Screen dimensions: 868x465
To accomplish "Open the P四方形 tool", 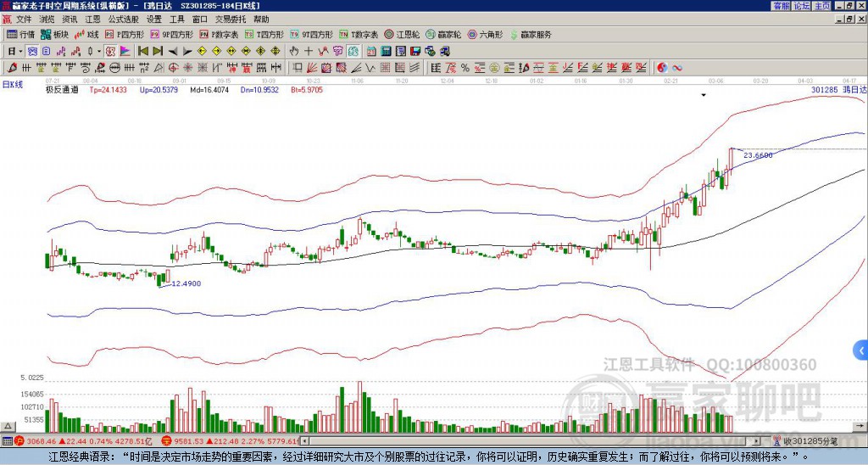I will pos(125,34).
